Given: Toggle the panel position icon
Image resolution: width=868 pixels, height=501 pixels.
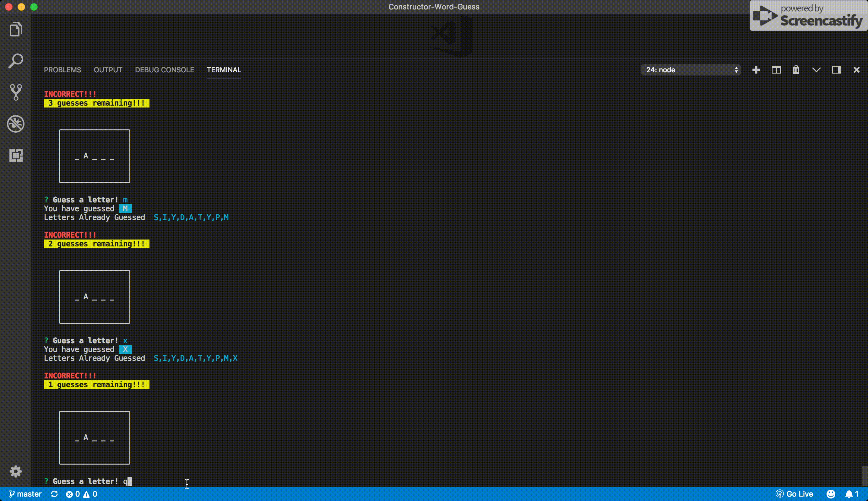Looking at the screenshot, I should pyautogui.click(x=836, y=70).
